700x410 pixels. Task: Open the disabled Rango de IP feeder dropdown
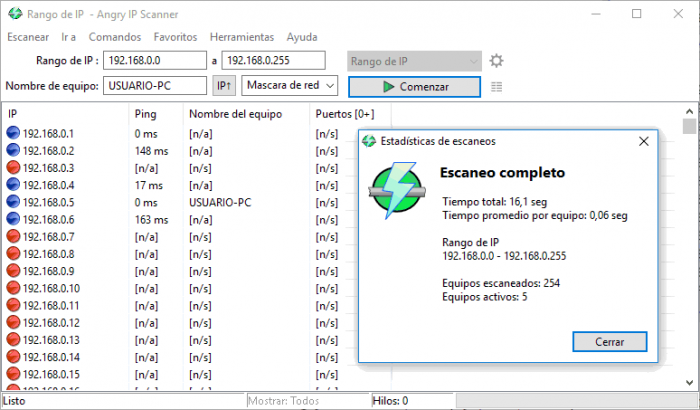coord(414,61)
